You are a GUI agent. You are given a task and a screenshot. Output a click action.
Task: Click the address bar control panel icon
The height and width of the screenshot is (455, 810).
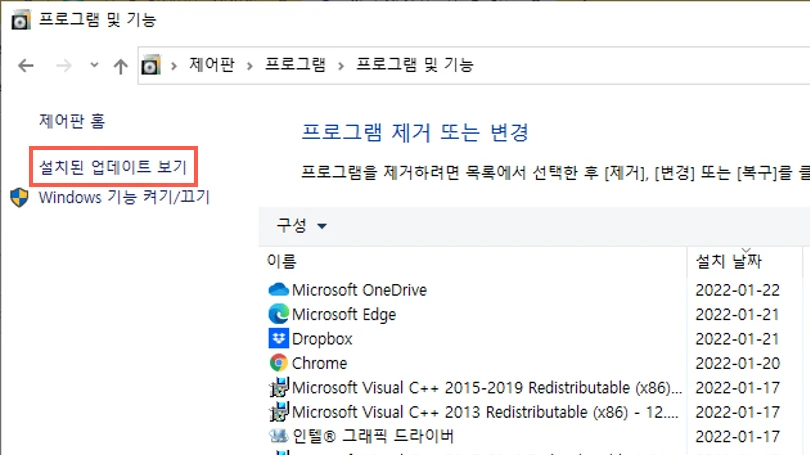point(151,65)
